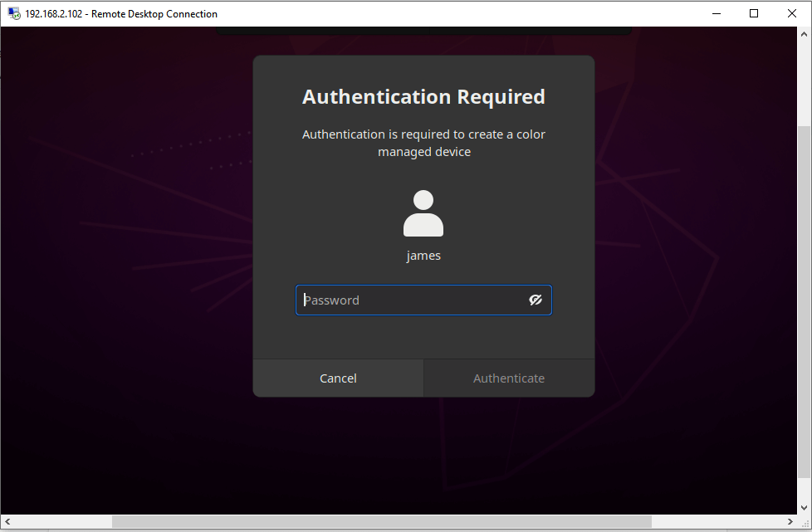This screenshot has height=532, width=812.
Task: Select the james username label
Action: [423, 256]
